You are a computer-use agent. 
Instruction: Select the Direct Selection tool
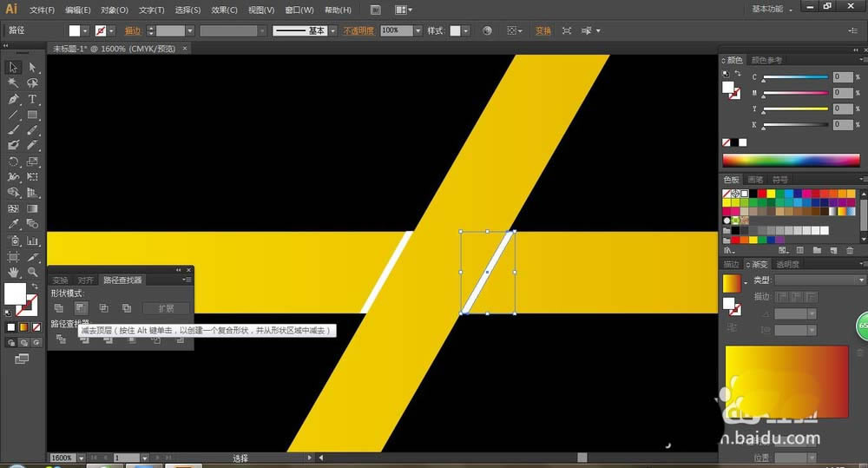coord(32,68)
